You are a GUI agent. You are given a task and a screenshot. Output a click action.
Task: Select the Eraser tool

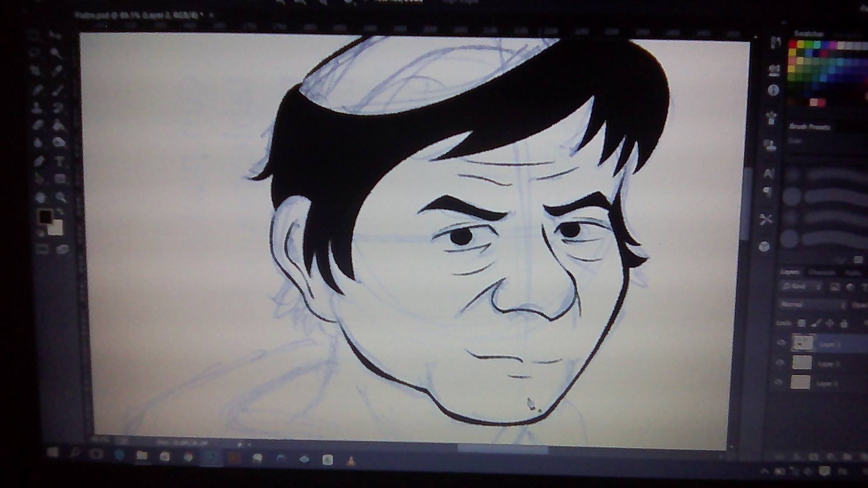(x=37, y=125)
